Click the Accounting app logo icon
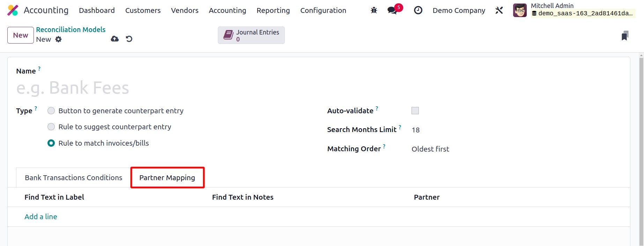This screenshot has height=246, width=644. [13, 10]
